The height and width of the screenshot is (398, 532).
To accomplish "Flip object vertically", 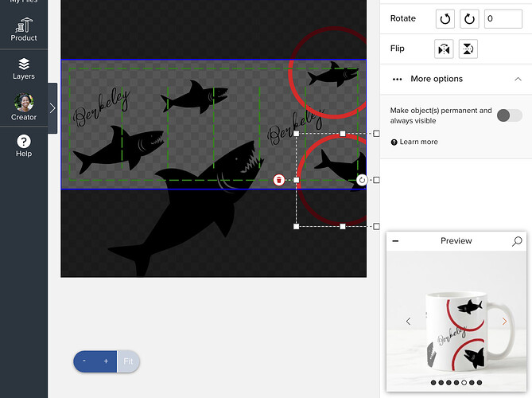I will point(468,49).
